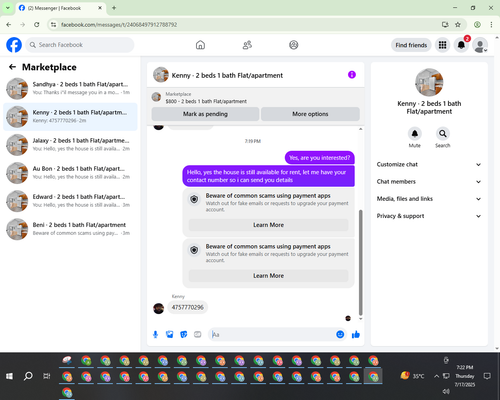Click Mark as pending button

205,114
